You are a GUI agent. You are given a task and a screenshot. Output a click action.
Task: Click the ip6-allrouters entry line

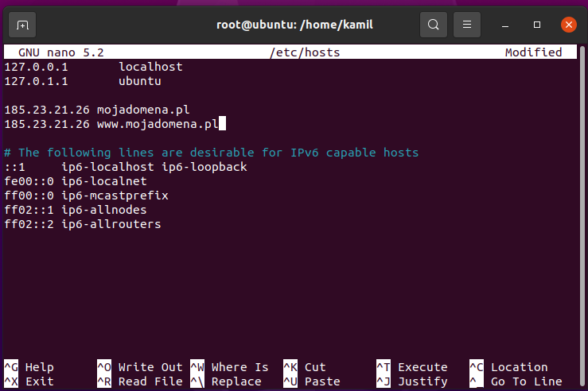[83, 224]
